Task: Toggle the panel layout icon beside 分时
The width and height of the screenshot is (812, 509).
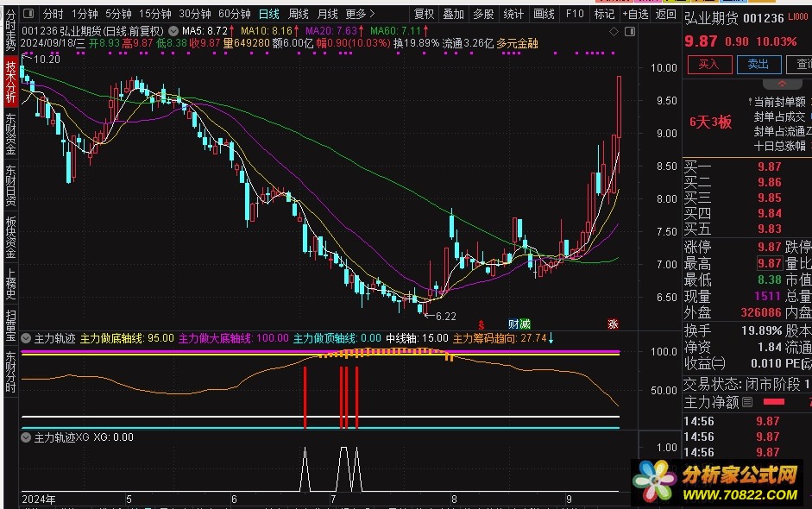Action: click(29, 14)
